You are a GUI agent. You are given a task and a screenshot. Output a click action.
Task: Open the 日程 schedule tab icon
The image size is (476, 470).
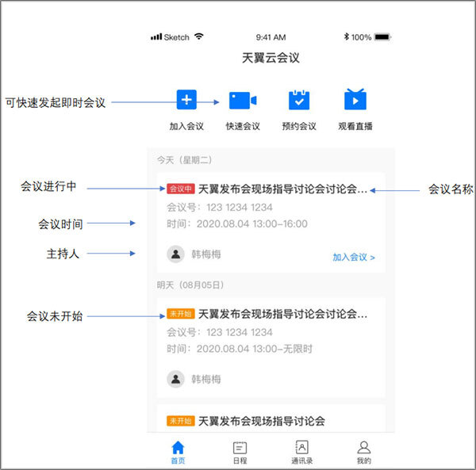click(x=240, y=448)
